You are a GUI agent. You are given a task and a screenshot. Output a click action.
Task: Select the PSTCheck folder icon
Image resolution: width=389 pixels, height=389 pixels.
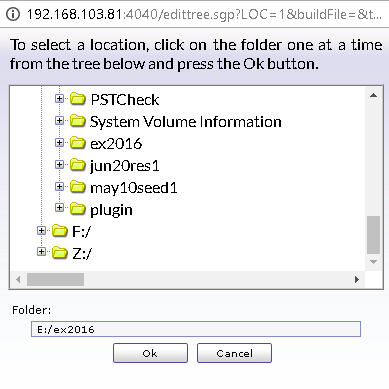pos(78,99)
